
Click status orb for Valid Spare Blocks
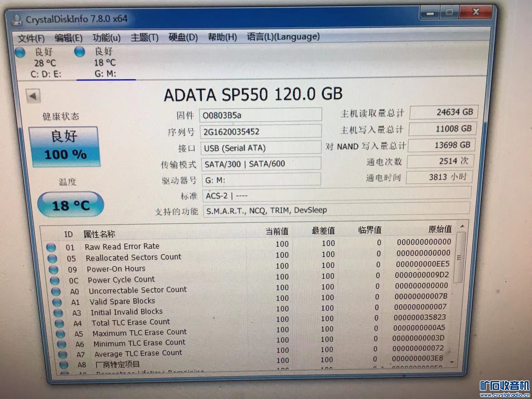57,302
